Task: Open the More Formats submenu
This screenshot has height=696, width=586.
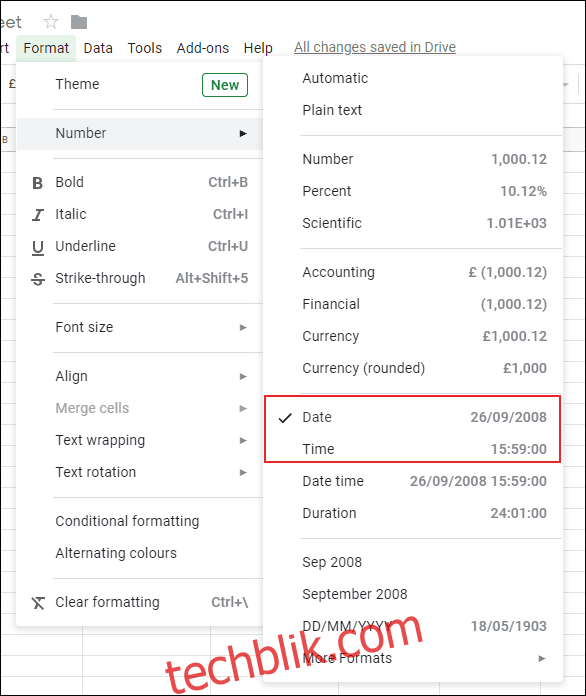Action: (x=412, y=658)
